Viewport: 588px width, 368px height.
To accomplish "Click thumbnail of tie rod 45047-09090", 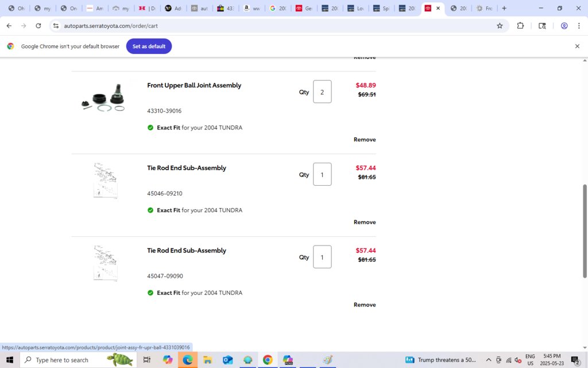I will [x=106, y=263].
